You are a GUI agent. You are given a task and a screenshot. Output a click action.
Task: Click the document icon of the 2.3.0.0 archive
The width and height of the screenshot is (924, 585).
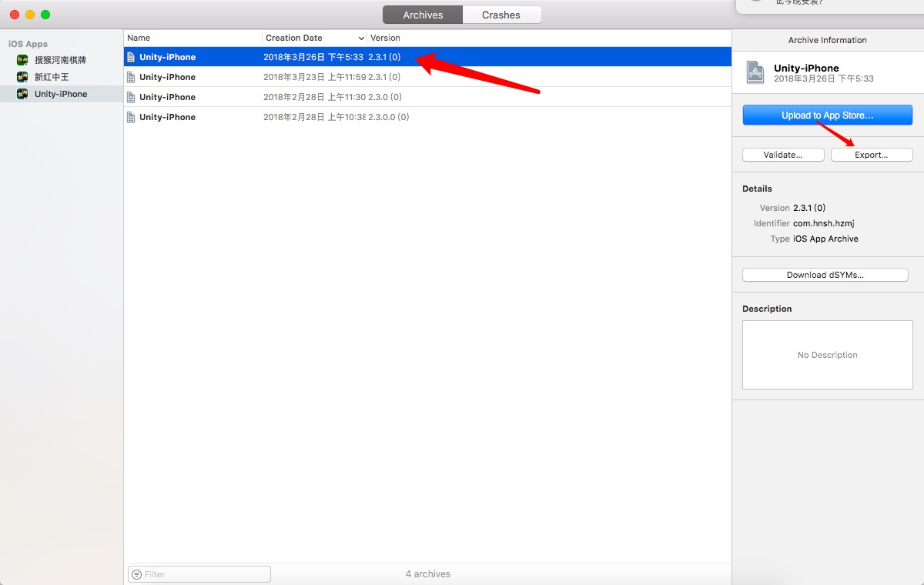pos(130,117)
